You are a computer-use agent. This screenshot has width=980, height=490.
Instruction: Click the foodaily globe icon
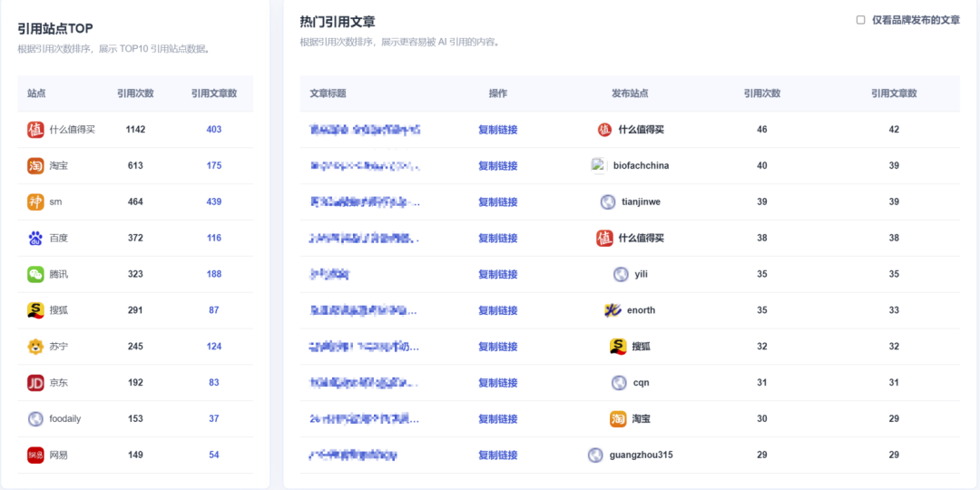click(x=35, y=418)
